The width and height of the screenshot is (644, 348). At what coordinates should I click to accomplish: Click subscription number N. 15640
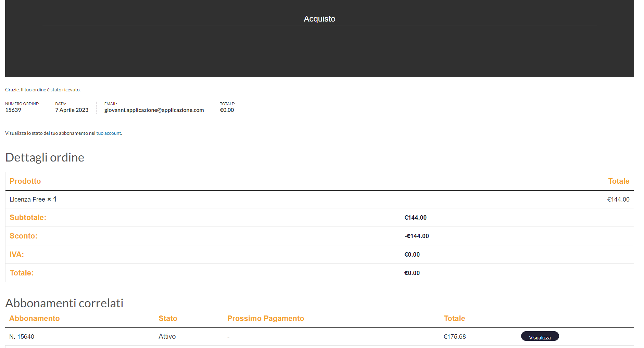(22, 337)
